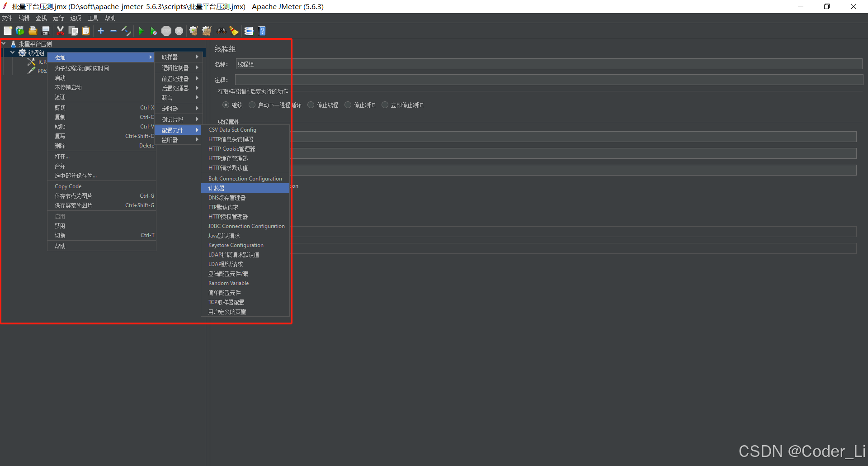Open the 文件 menu
868x466 pixels.
click(x=7, y=18)
